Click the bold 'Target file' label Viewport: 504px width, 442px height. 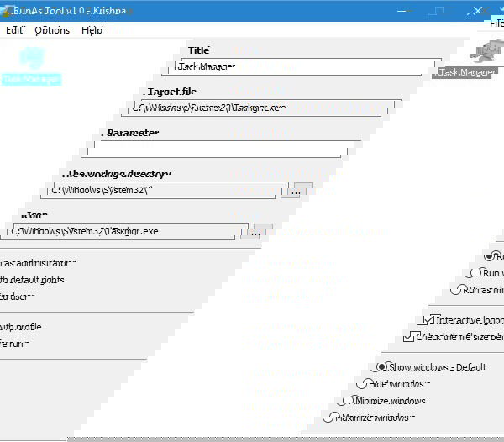click(x=171, y=92)
